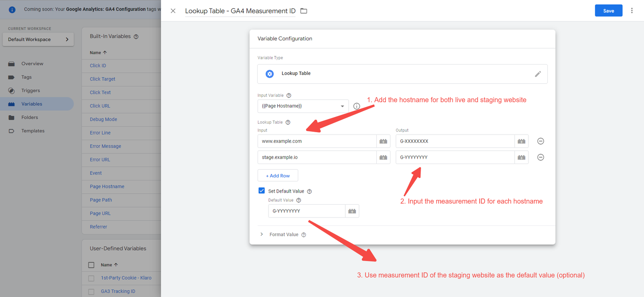
Task: Click the folder icon next to variable name
Action: pyautogui.click(x=304, y=11)
